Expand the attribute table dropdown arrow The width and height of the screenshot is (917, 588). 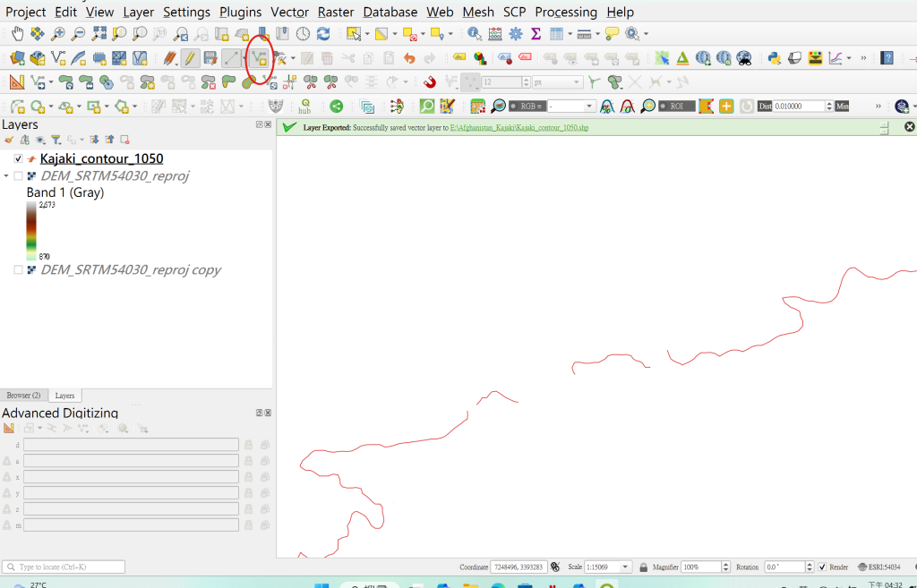(x=570, y=34)
